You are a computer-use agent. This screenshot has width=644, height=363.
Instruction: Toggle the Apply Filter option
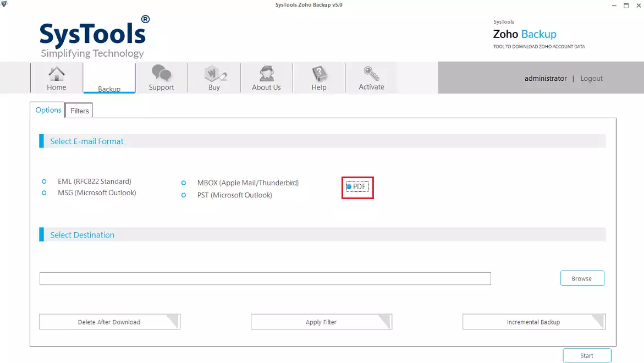click(321, 322)
